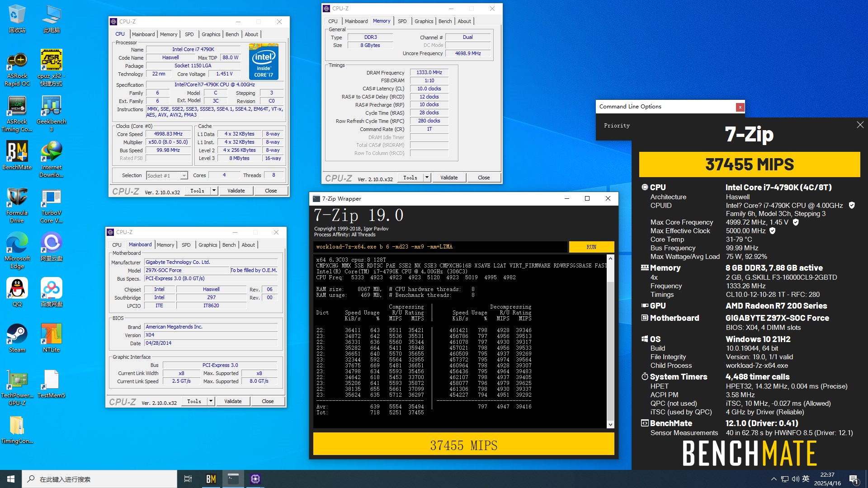Image resolution: width=868 pixels, height=488 pixels.
Task: Switch to CPU tab in Mainboard CPU-Z window
Action: [117, 245]
